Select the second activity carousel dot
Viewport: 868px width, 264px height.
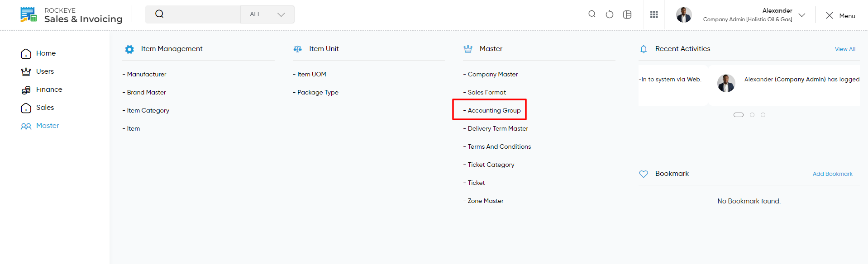(x=752, y=115)
